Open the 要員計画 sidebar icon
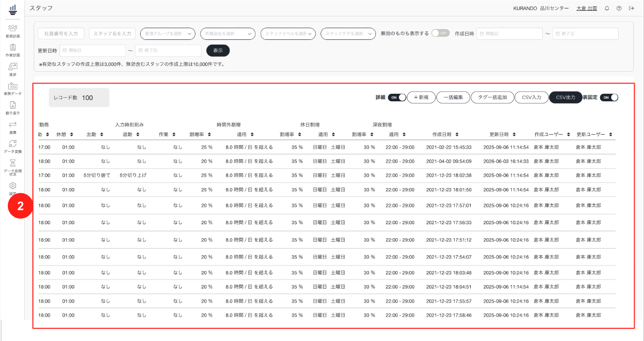 [13, 31]
